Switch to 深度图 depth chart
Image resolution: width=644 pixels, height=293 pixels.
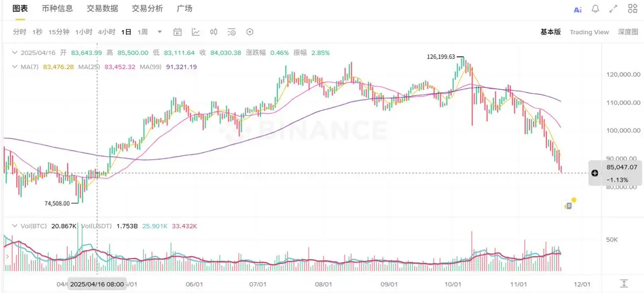[628, 32]
